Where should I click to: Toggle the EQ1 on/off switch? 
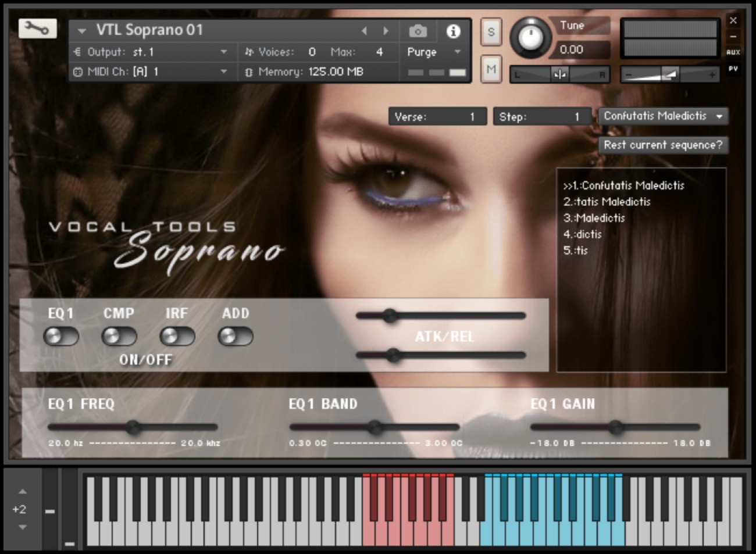coord(60,336)
